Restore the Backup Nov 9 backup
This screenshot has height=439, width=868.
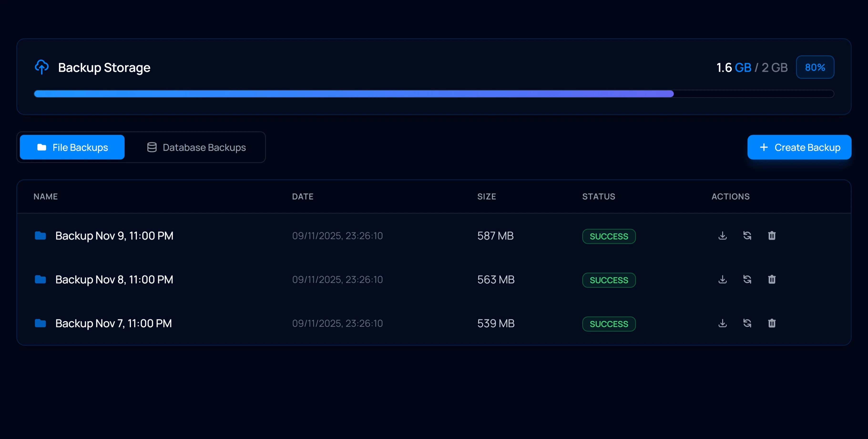747,236
